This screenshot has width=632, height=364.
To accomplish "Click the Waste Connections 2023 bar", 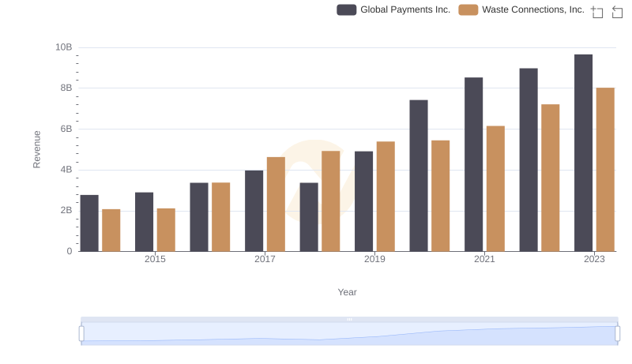I will pyautogui.click(x=605, y=170).
